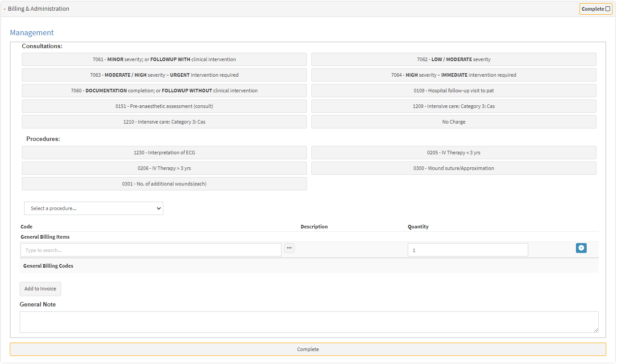617x364 pixels.
Task: Focus the Type to search code field
Action: (151, 250)
